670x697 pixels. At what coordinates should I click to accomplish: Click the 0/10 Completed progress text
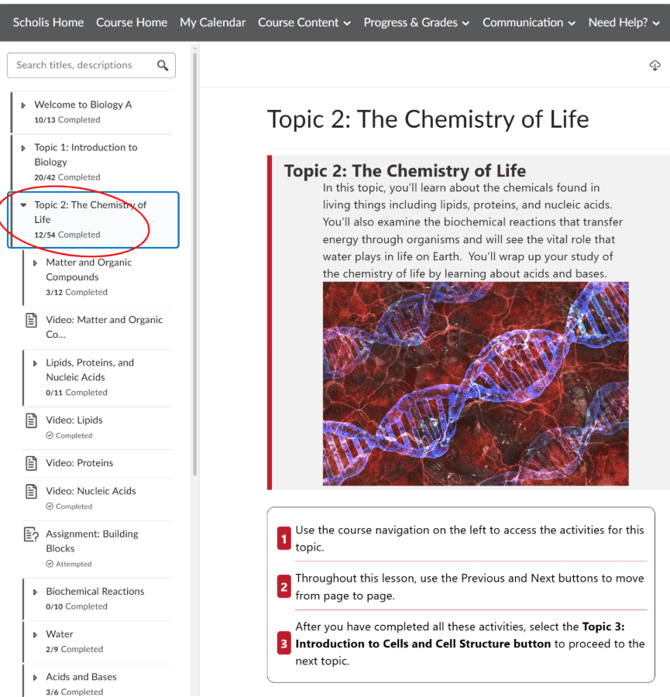pos(76,607)
